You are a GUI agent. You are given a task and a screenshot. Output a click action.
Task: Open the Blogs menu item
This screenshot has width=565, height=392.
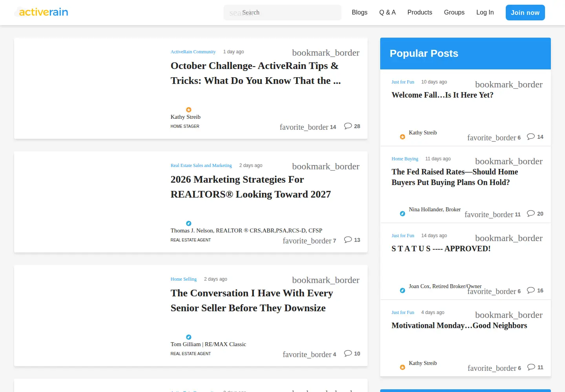(360, 13)
